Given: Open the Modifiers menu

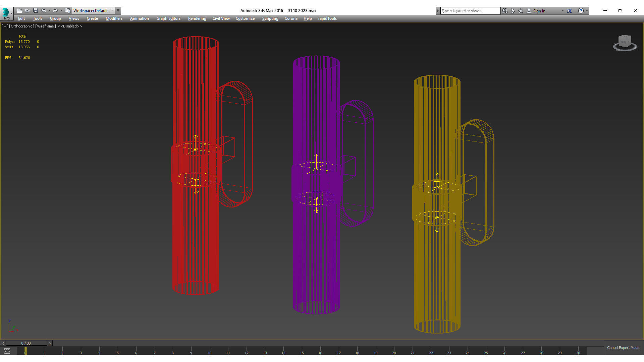Looking at the screenshot, I should 114,18.
